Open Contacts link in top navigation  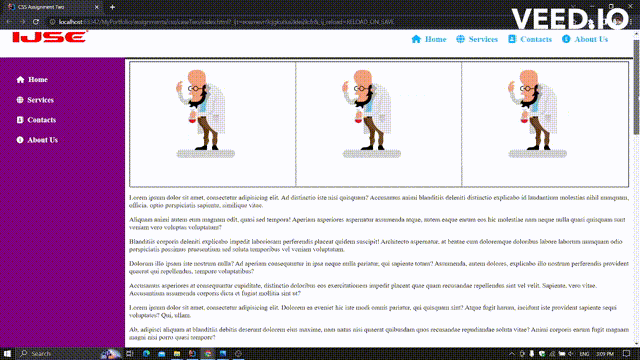tap(536, 39)
